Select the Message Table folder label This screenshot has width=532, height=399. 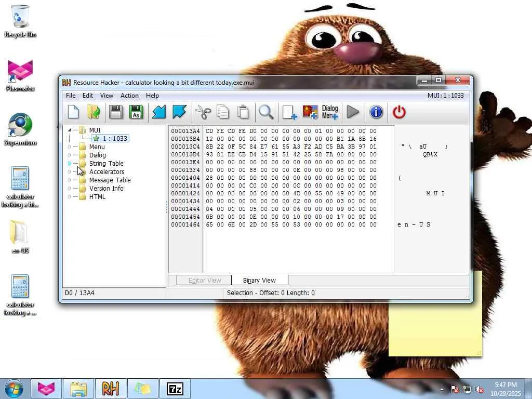pos(110,180)
